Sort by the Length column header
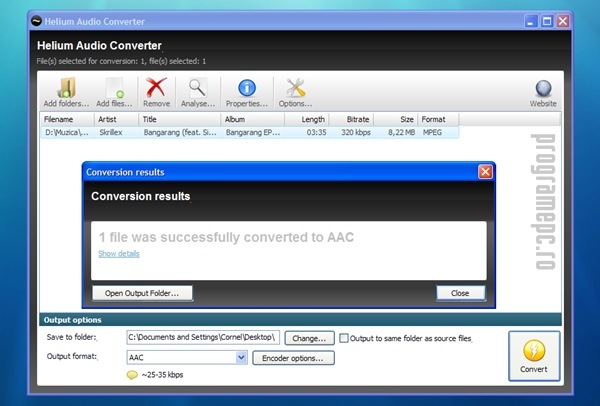Viewport: 600px width, 406px height. click(x=307, y=119)
